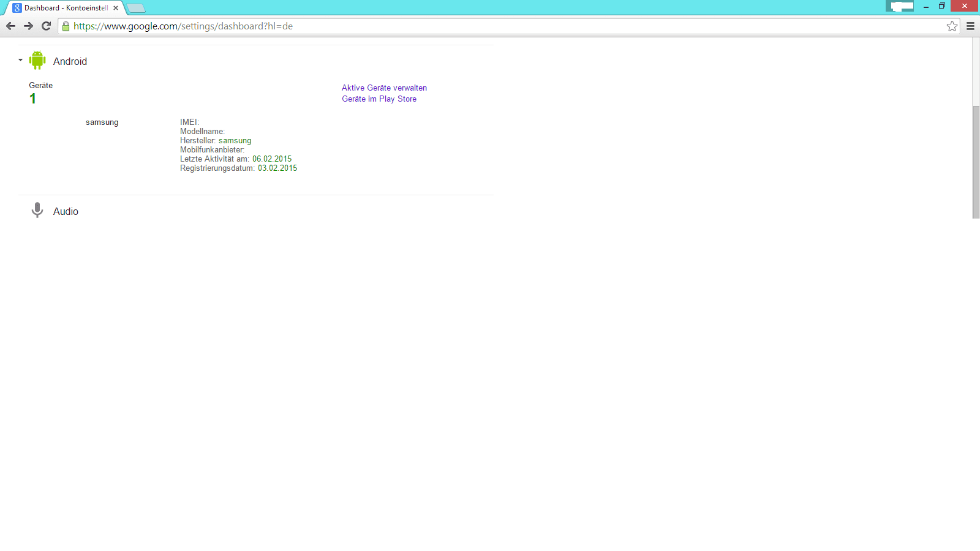Viewport: 980px width, 551px height.
Task: Collapse the Android section arrow
Action: click(x=20, y=60)
